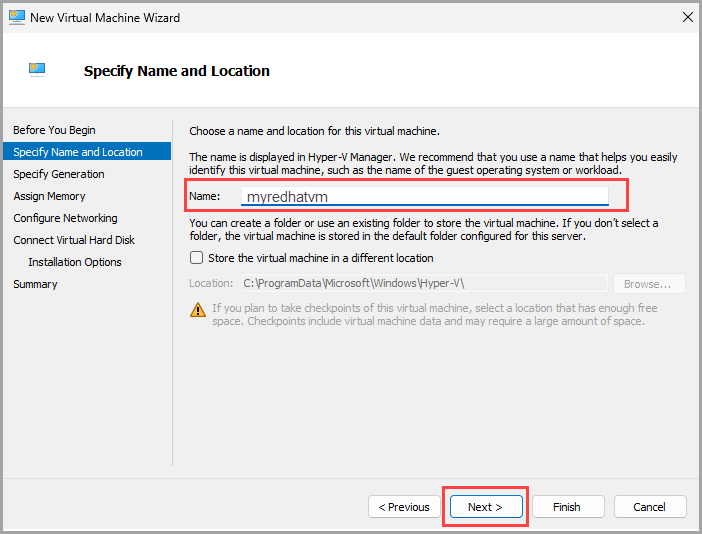Go to Summary step
This screenshot has width=702, height=534.
pyautogui.click(x=35, y=284)
